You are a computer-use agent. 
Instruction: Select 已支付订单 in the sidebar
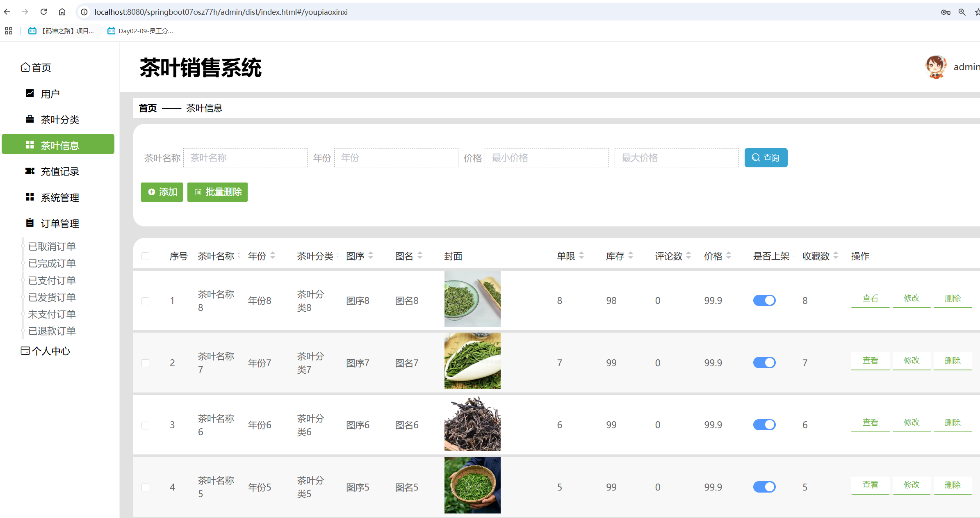(52, 281)
